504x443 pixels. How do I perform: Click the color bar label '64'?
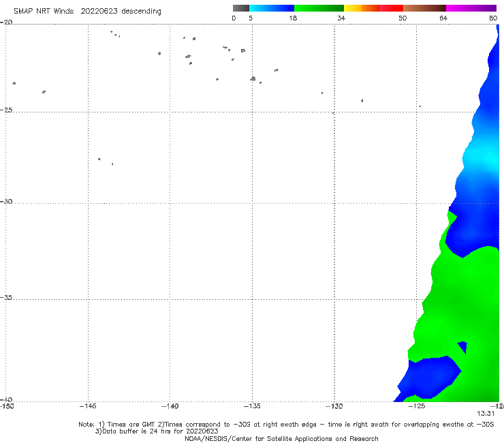(443, 18)
